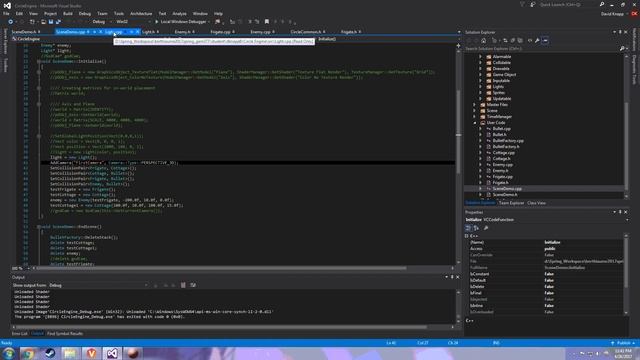The width and height of the screenshot is (640, 360).
Task: Open the Analyze menu
Action: [179, 13]
